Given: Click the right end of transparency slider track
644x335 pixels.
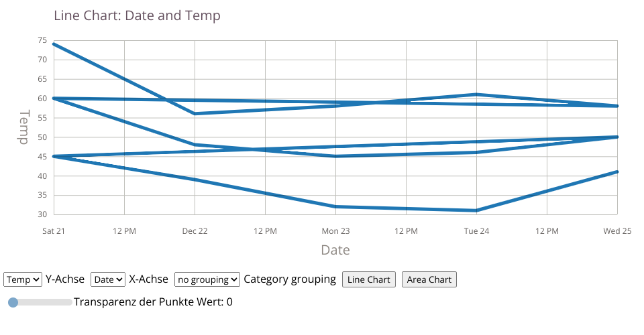Looking at the screenshot, I should point(70,302).
